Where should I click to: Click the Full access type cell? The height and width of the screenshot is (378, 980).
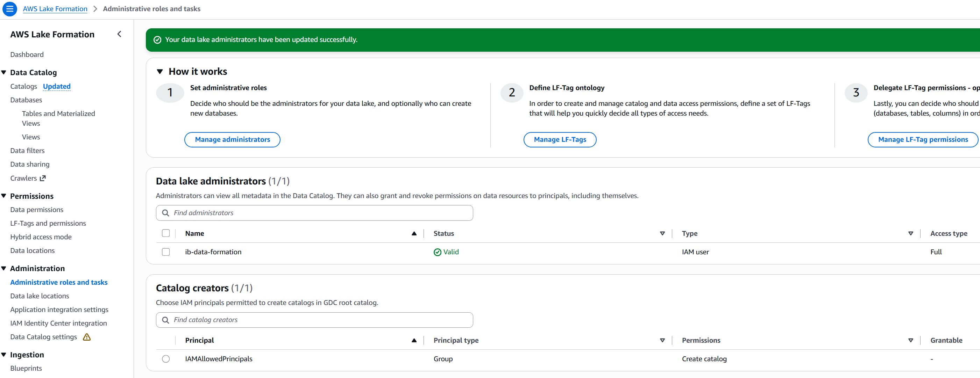936,252
